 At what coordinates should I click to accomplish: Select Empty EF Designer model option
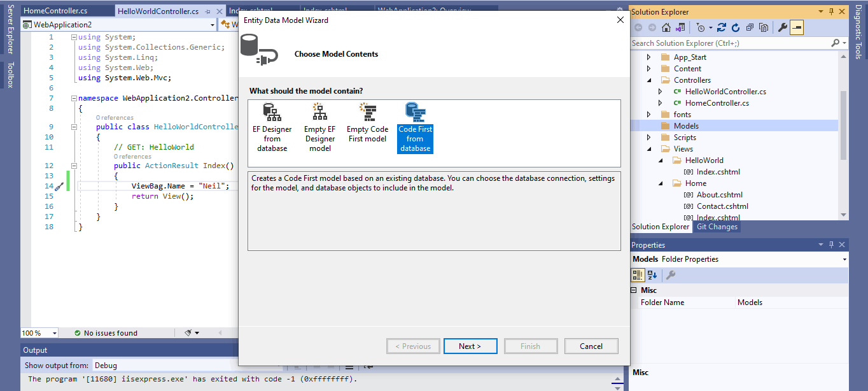click(319, 128)
